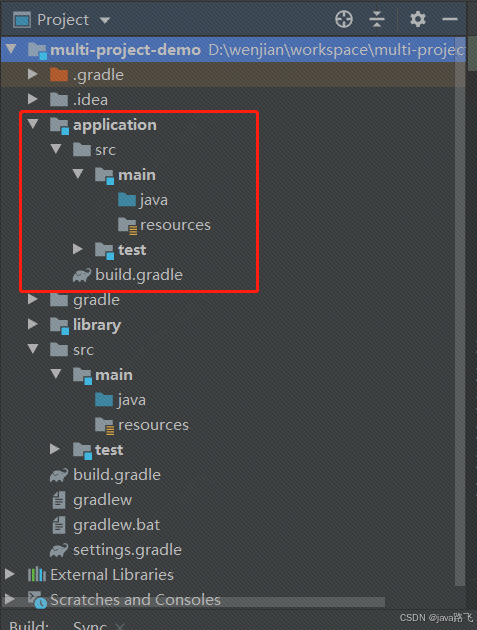Open the Project view dropdown arrow

tap(105, 20)
